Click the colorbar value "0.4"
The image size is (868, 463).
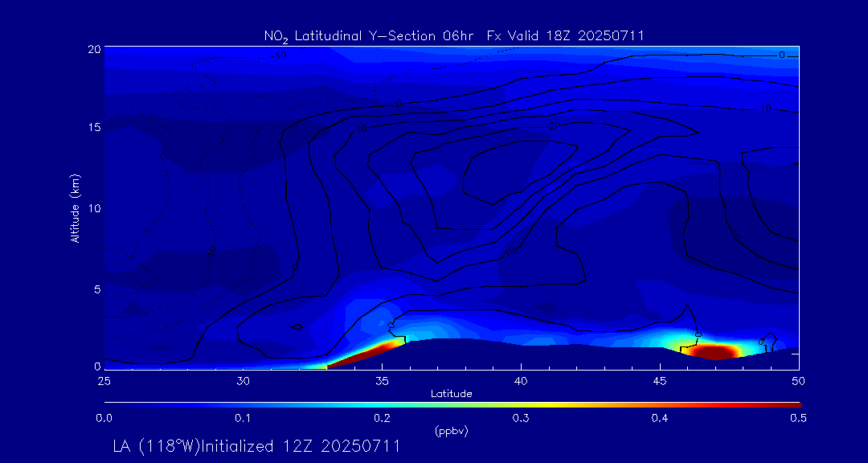coord(660,419)
